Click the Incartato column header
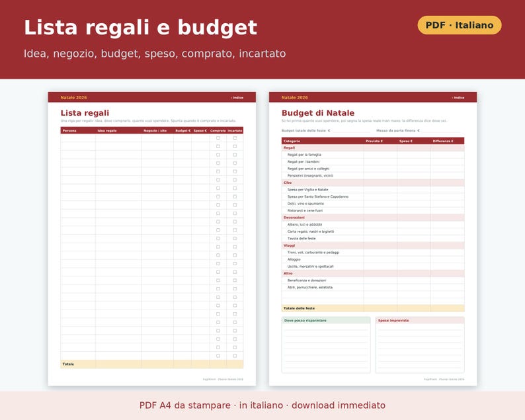525x420 pixels. tap(235, 130)
